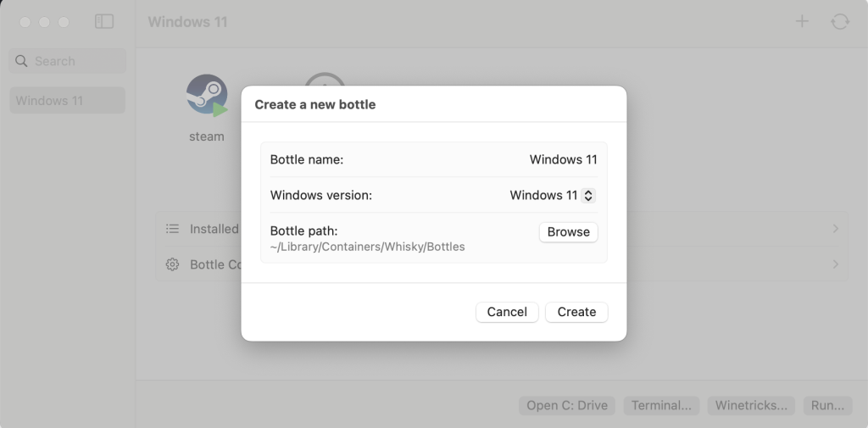The height and width of the screenshot is (428, 868).
Task: Click the refresh arrows icon
Action: point(840,21)
